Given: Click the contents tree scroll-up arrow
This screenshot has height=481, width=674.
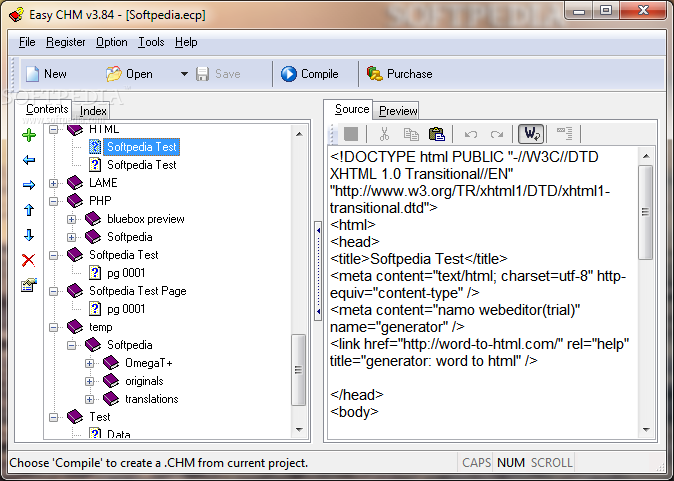Looking at the screenshot, I should click(x=299, y=135).
